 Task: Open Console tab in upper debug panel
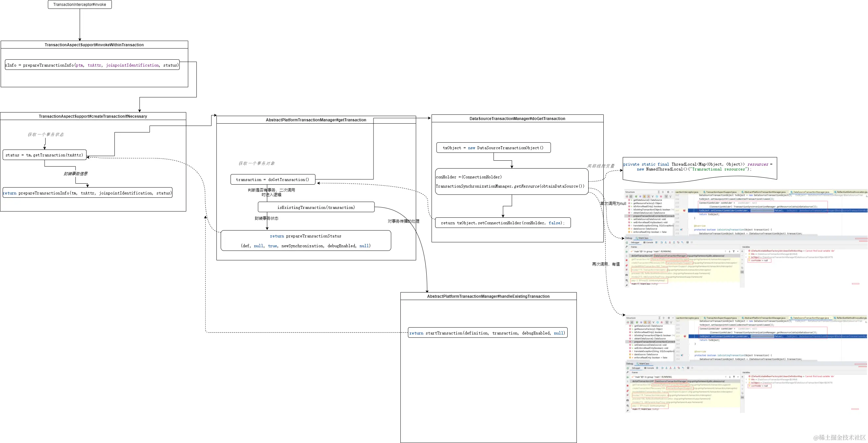click(x=649, y=243)
